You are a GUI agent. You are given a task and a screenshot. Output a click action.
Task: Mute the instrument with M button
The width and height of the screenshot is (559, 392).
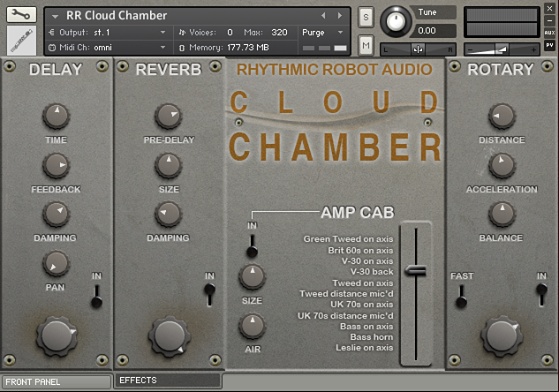pos(366,45)
